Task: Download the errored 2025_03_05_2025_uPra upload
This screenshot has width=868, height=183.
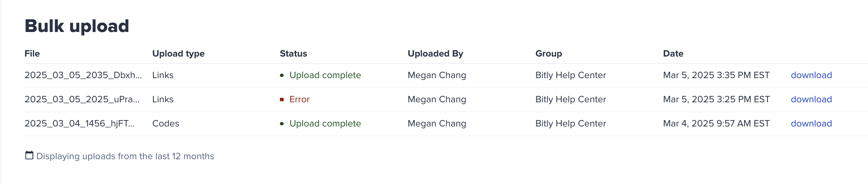Action: tap(811, 99)
